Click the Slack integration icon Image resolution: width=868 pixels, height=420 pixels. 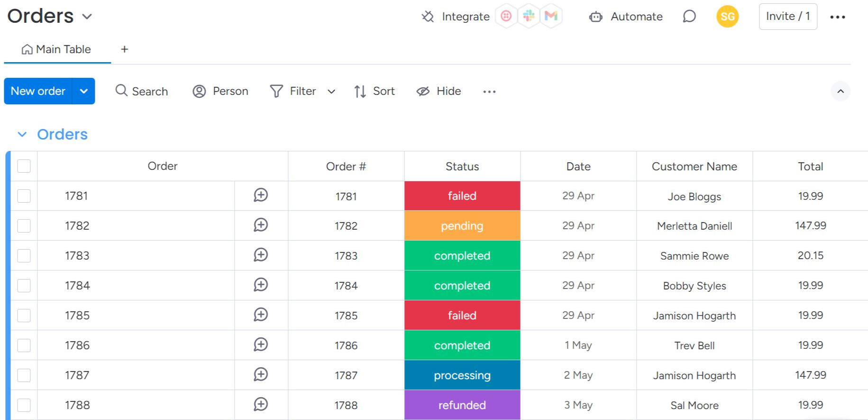[529, 17]
